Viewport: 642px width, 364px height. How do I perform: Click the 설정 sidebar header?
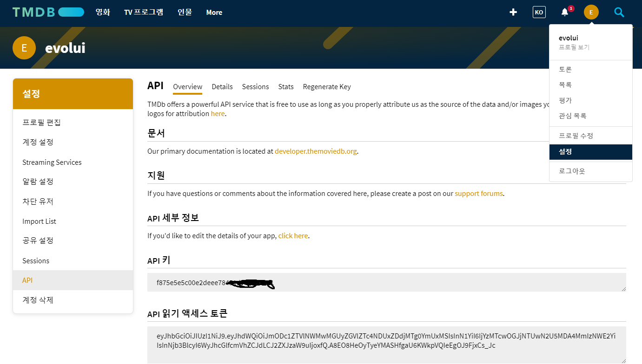pyautogui.click(x=73, y=94)
